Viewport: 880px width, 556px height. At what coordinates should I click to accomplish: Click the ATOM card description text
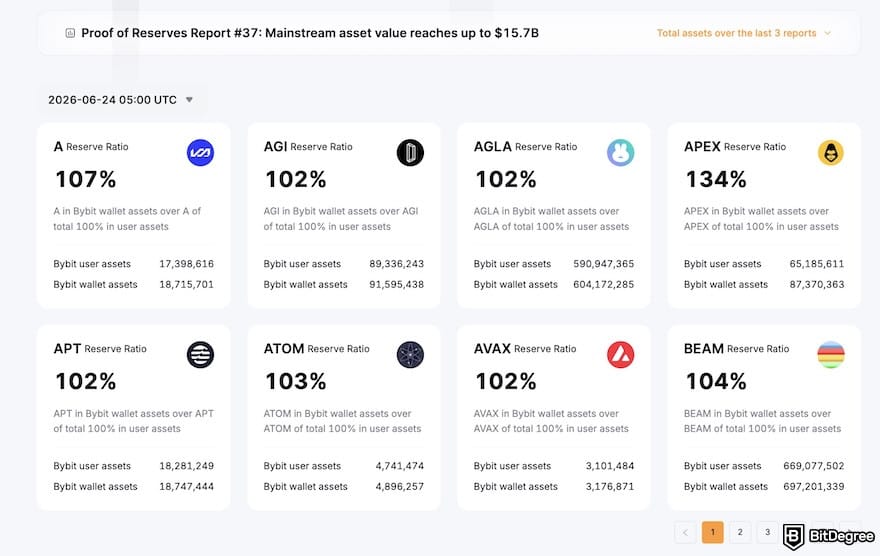(342, 421)
